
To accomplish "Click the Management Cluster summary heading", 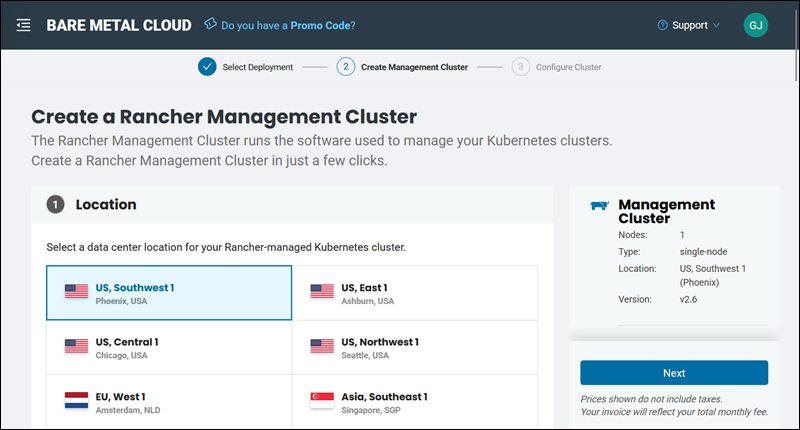I will coord(666,211).
